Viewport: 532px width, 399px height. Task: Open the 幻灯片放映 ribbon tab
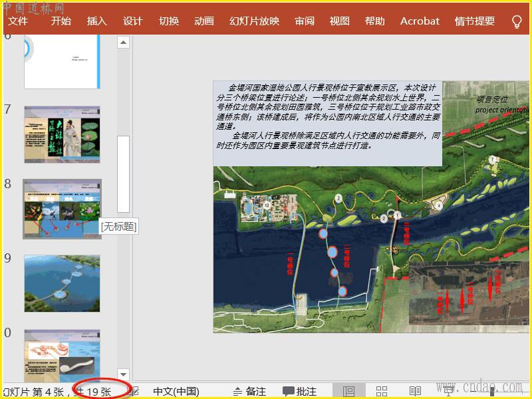255,21
